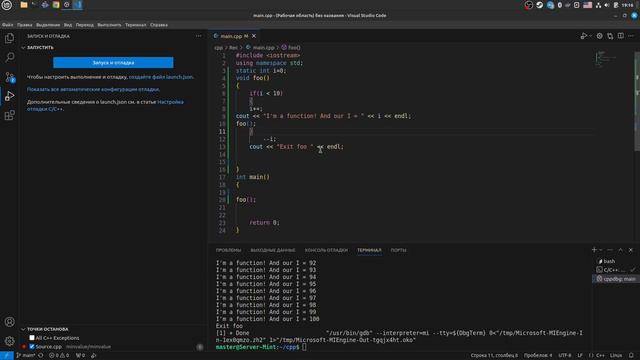The height and width of the screenshot is (360, 640).
Task: Click the volume icon in system tray
Action: pos(607,5)
